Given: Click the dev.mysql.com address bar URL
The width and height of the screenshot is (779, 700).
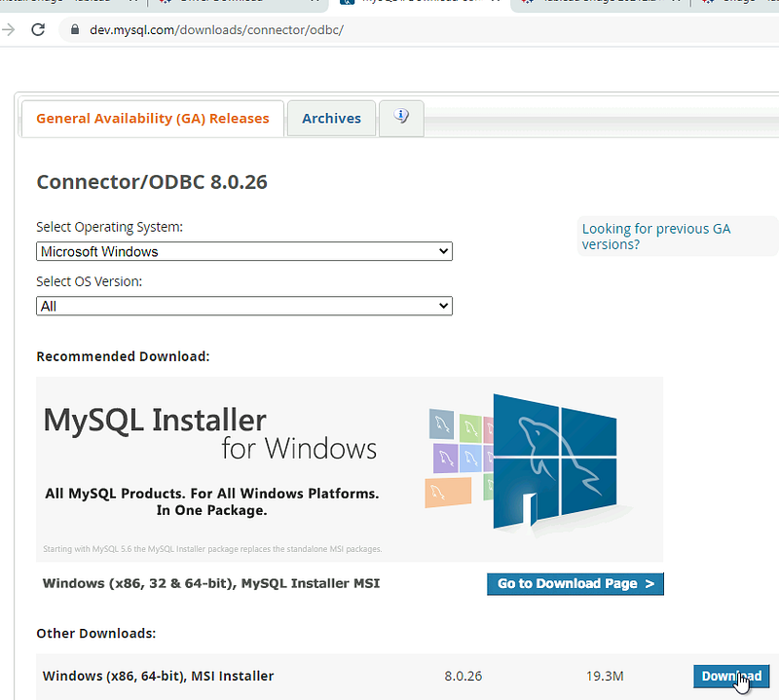Looking at the screenshot, I should 216,30.
